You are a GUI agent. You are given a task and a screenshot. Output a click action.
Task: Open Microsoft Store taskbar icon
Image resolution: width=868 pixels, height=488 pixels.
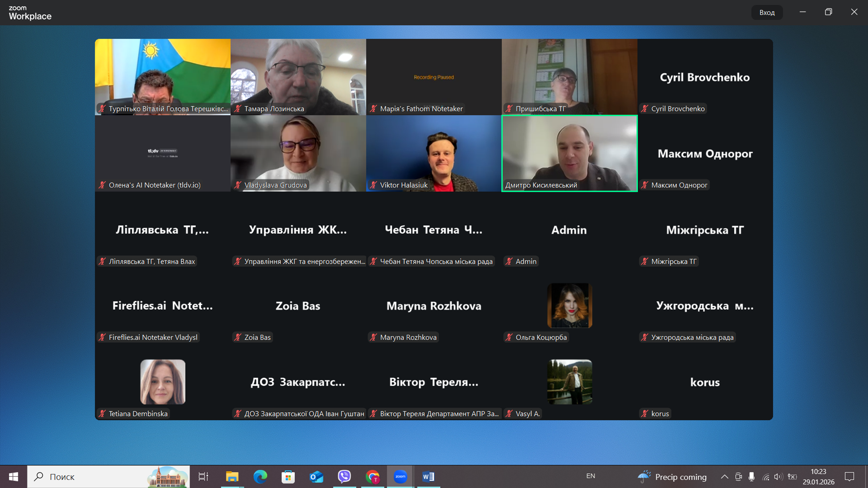pos(288,476)
